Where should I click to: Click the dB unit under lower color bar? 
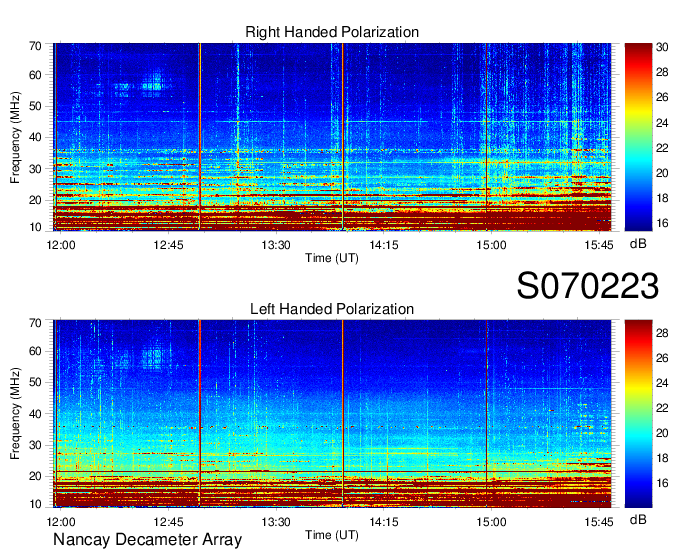point(638,520)
